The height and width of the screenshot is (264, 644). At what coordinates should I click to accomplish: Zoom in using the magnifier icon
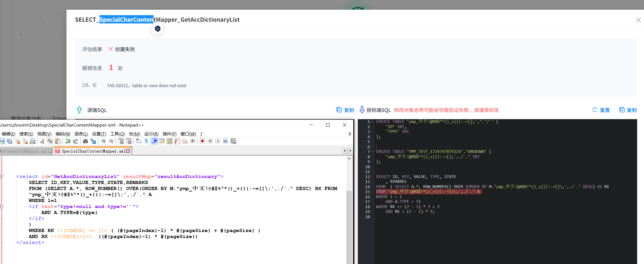(103, 141)
